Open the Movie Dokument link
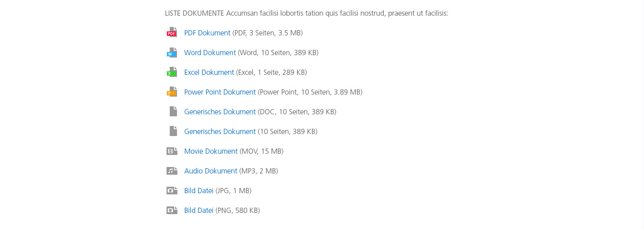 [x=211, y=151]
